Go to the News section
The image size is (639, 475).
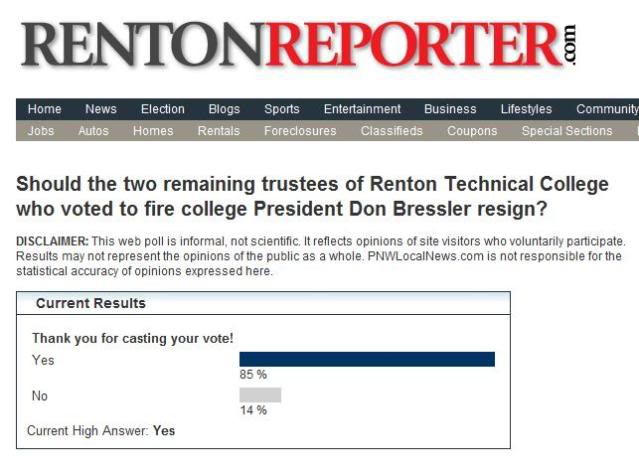(101, 110)
